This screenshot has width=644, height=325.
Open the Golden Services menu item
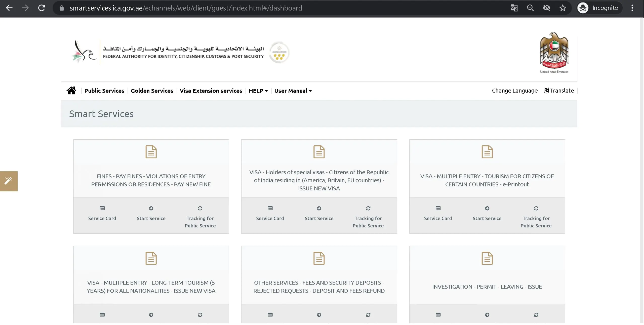(x=152, y=91)
